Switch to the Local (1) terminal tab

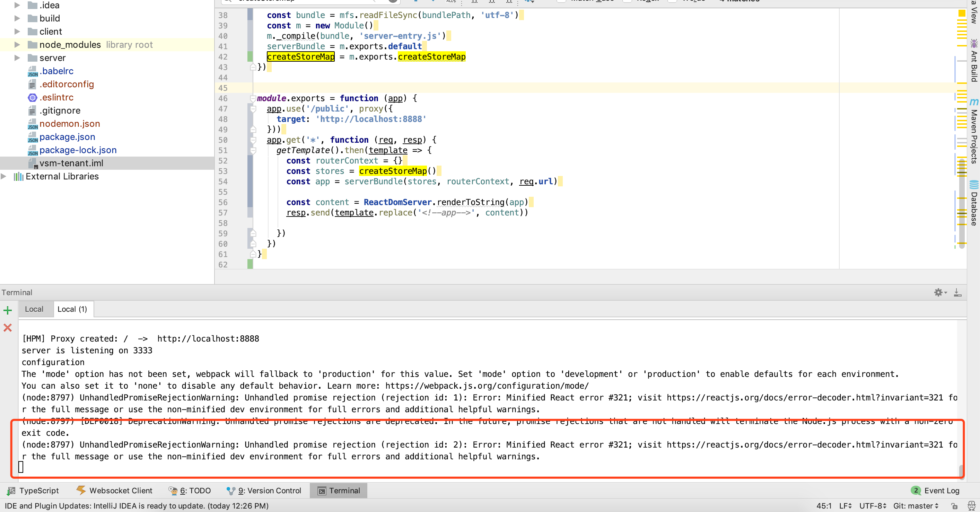pyautogui.click(x=72, y=309)
